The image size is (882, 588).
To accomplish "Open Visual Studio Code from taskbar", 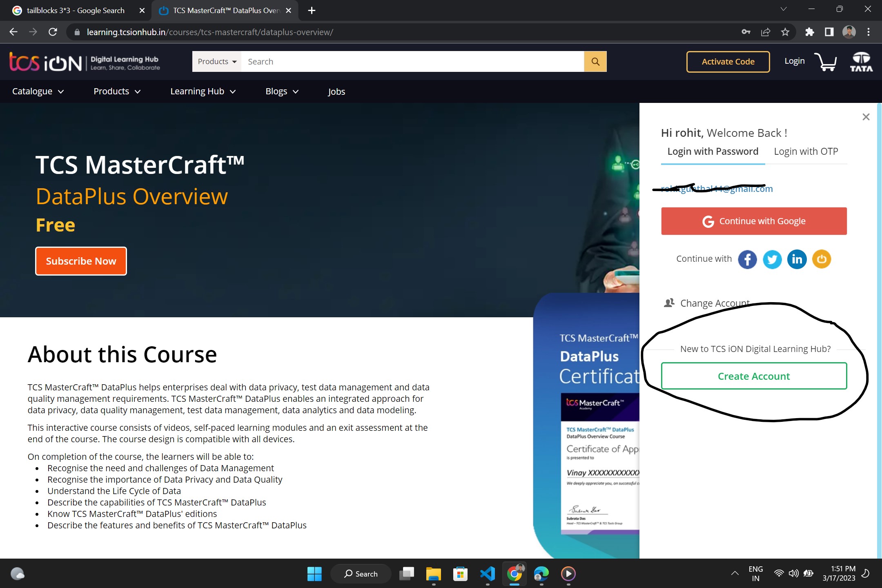I will pos(488,574).
